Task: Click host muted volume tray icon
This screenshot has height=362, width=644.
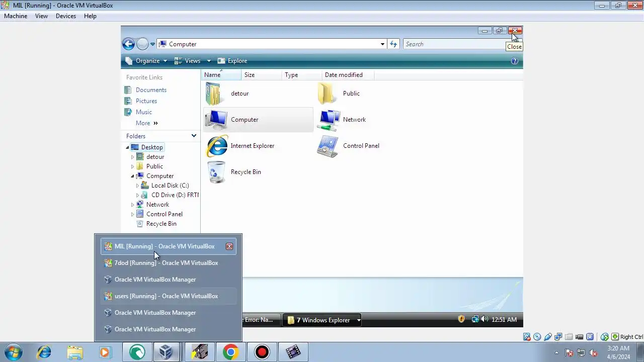Action: 593,352
